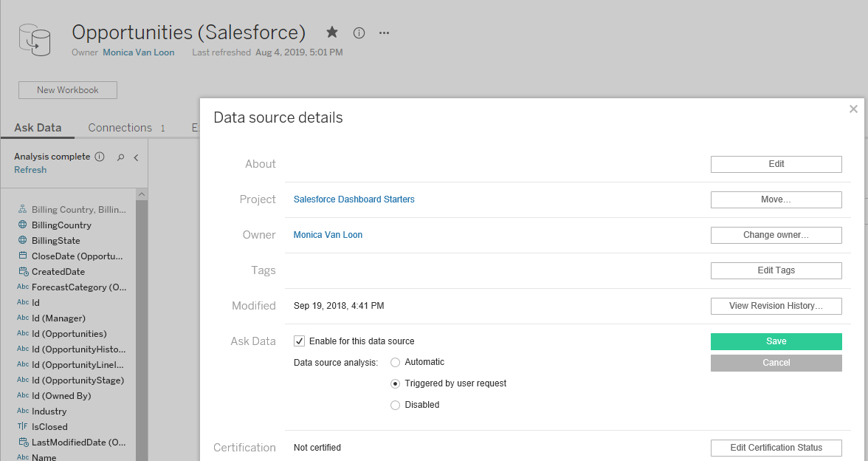Click the favorite star next to Opportunities (Salesforce)
This screenshot has height=461, width=868.
(331, 33)
